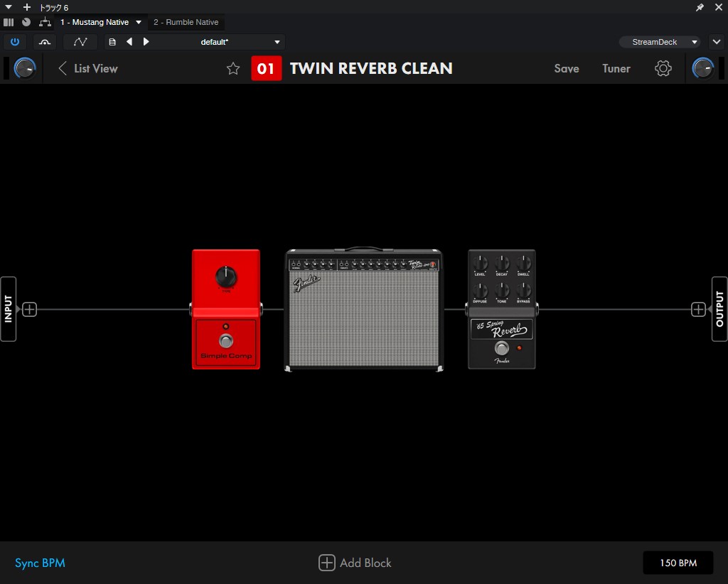728x584 pixels.
Task: Toggle the plugin power bypass button
Action: point(14,42)
